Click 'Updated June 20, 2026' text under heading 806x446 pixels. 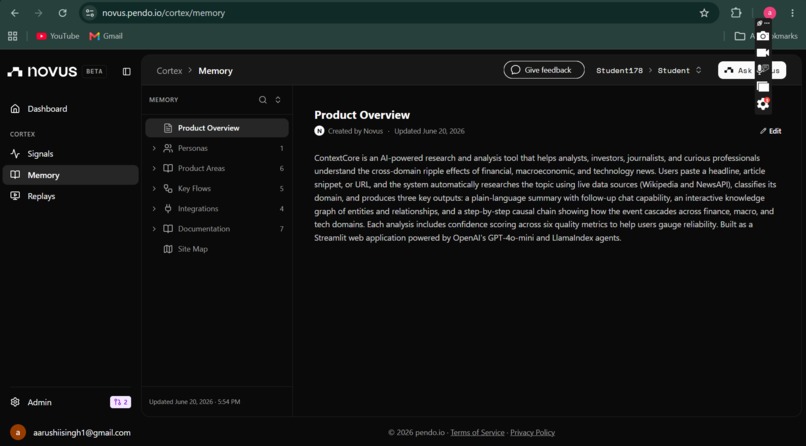[429, 131]
